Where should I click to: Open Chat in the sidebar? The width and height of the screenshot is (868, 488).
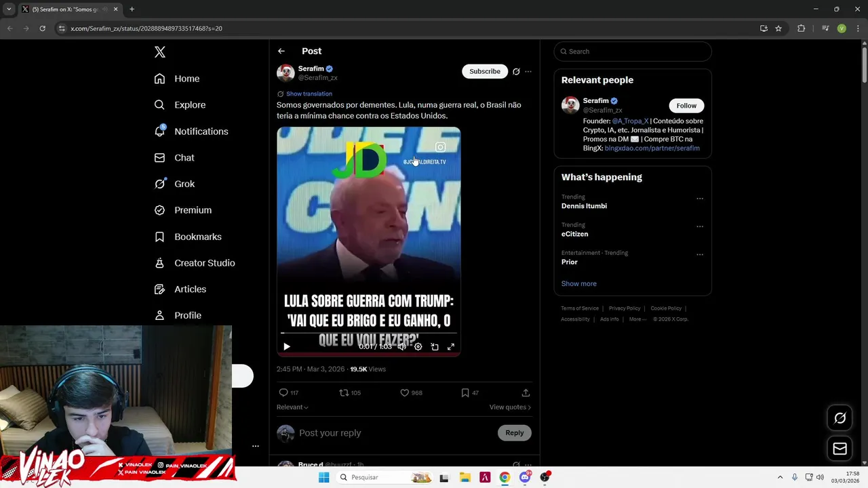(174, 158)
